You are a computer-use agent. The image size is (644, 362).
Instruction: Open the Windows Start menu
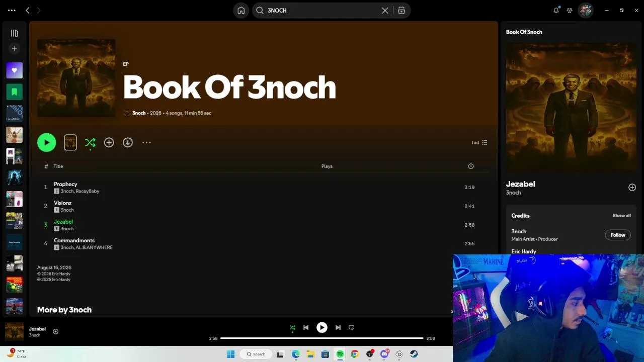[x=230, y=354]
